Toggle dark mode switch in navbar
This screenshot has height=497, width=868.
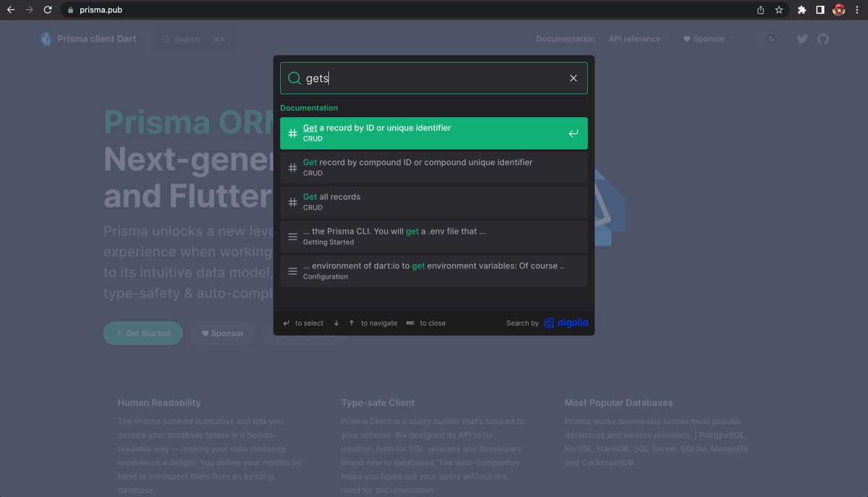tap(766, 39)
